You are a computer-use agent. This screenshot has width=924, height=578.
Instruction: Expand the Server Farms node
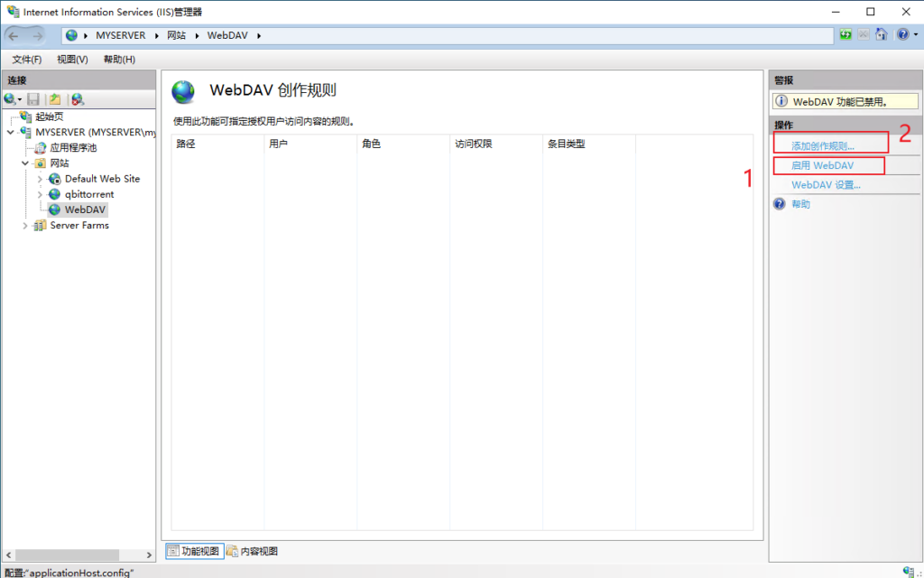coord(25,225)
